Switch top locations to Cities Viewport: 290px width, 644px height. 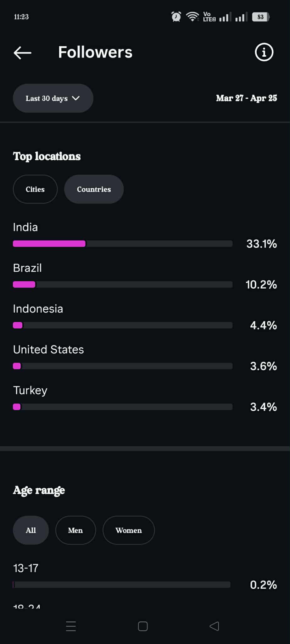(x=35, y=189)
